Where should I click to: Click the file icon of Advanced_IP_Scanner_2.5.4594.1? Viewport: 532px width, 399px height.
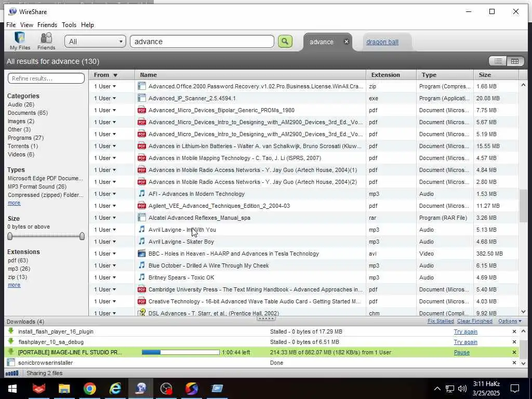pyautogui.click(x=141, y=98)
